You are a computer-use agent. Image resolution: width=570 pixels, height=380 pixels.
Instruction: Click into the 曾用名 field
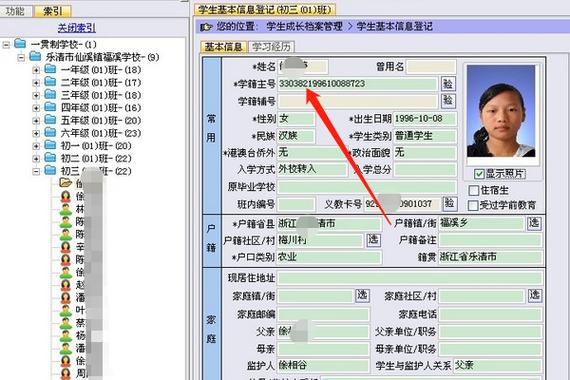[x=431, y=67]
